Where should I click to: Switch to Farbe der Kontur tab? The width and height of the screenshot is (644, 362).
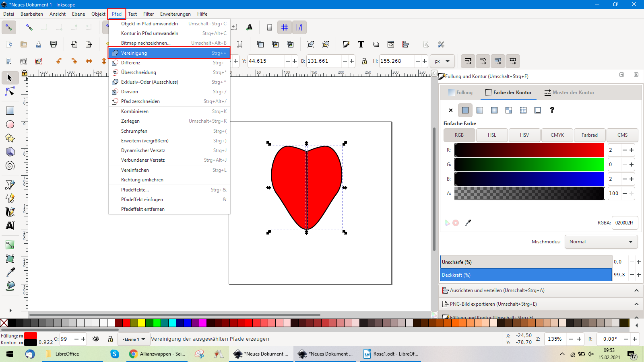(x=508, y=93)
